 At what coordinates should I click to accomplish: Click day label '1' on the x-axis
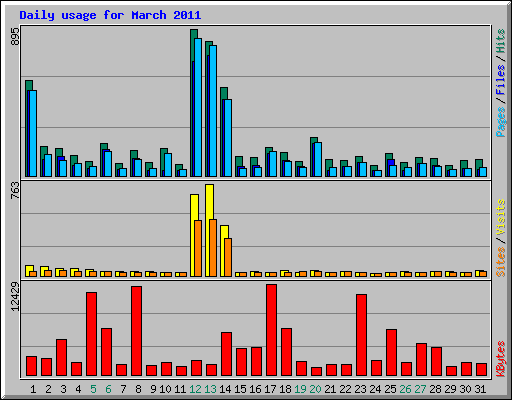click(x=33, y=389)
